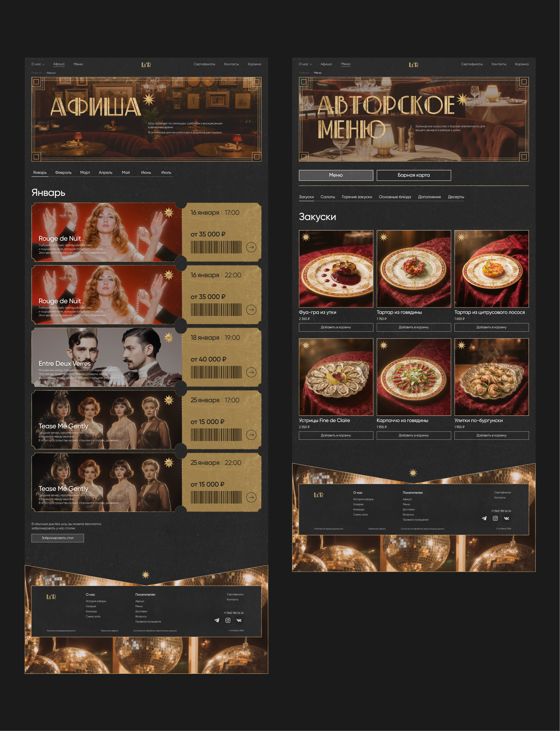This screenshot has height=731, width=560.
Task: Open Улитки по-бургунски dish photo
Action: pyautogui.click(x=491, y=377)
